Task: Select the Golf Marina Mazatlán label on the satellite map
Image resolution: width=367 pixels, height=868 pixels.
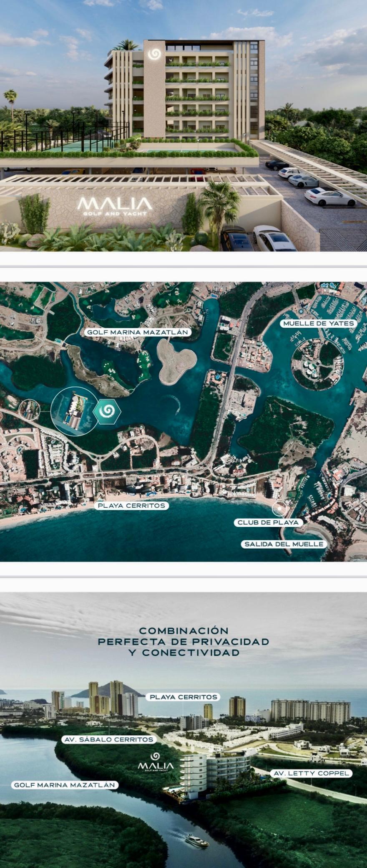Action: tap(138, 332)
